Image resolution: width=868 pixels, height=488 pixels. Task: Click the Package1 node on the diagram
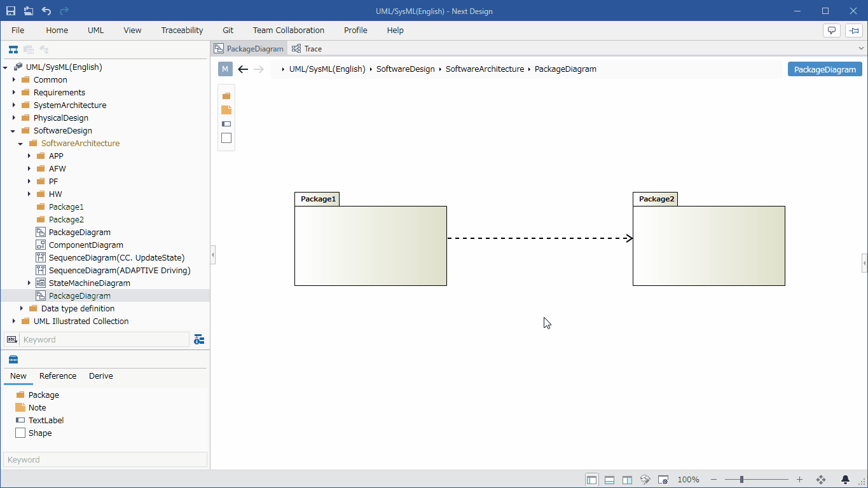click(371, 239)
